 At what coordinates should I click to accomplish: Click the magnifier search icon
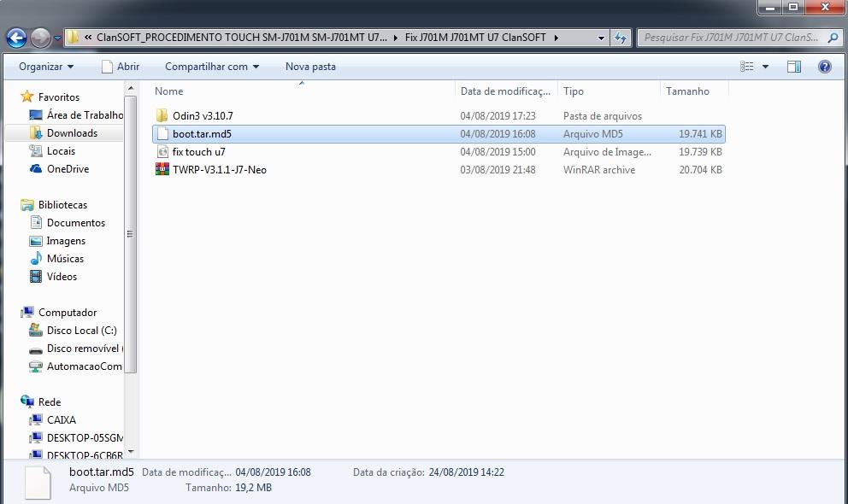coord(833,38)
